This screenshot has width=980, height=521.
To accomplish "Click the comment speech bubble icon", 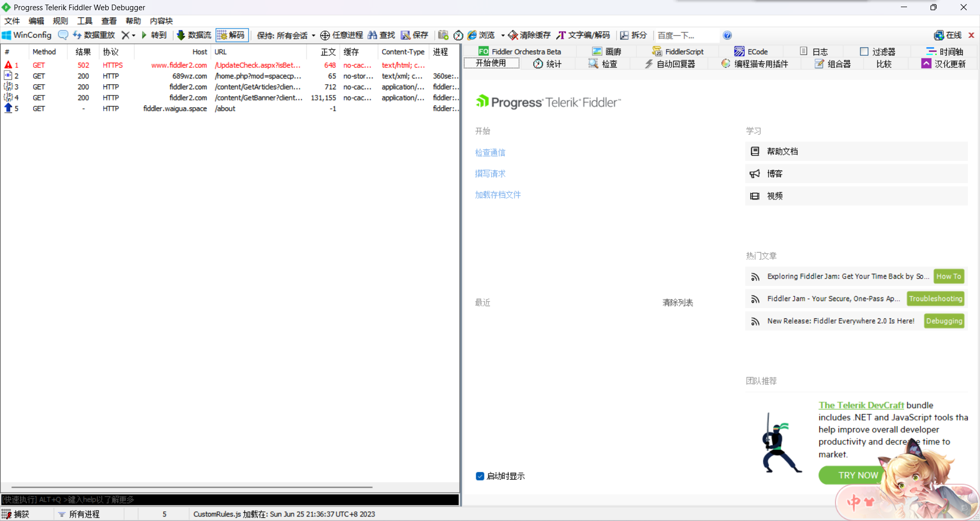I will pyautogui.click(x=63, y=35).
